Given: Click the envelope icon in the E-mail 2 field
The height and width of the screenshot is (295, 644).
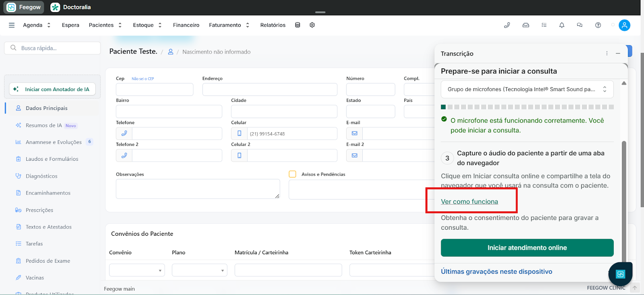Looking at the screenshot, I should click(354, 155).
